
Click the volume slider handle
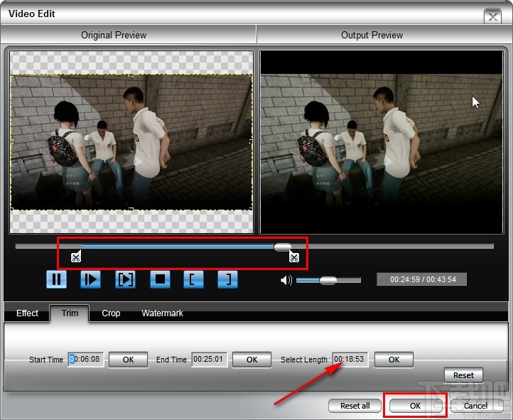328,280
